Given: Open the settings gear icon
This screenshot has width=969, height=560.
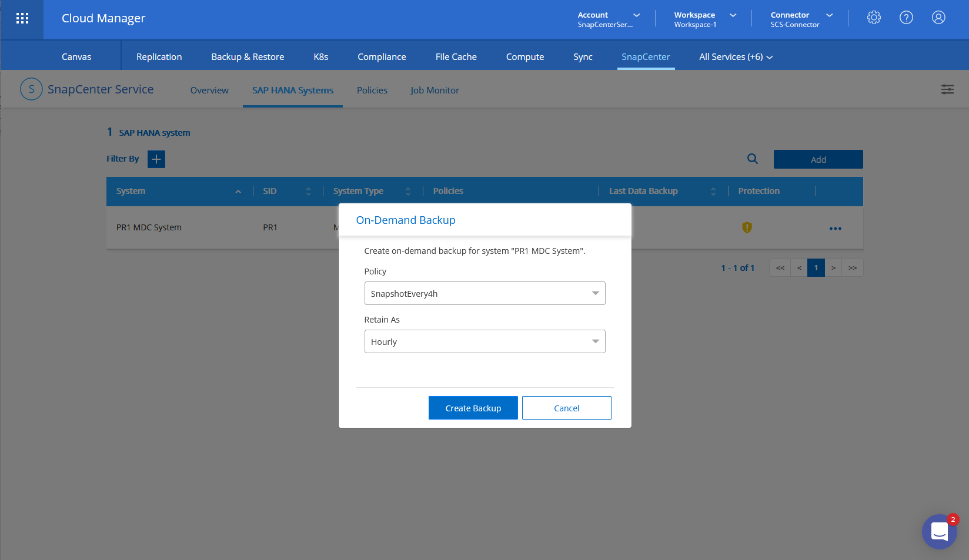Looking at the screenshot, I should (x=874, y=18).
